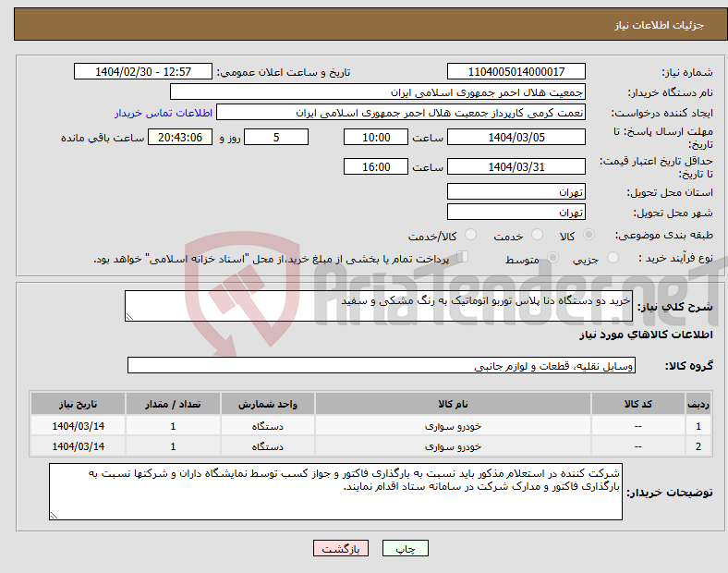The width and height of the screenshot is (728, 573).
Task: Click the date 1404/03/14 in row 2
Action: click(x=78, y=446)
